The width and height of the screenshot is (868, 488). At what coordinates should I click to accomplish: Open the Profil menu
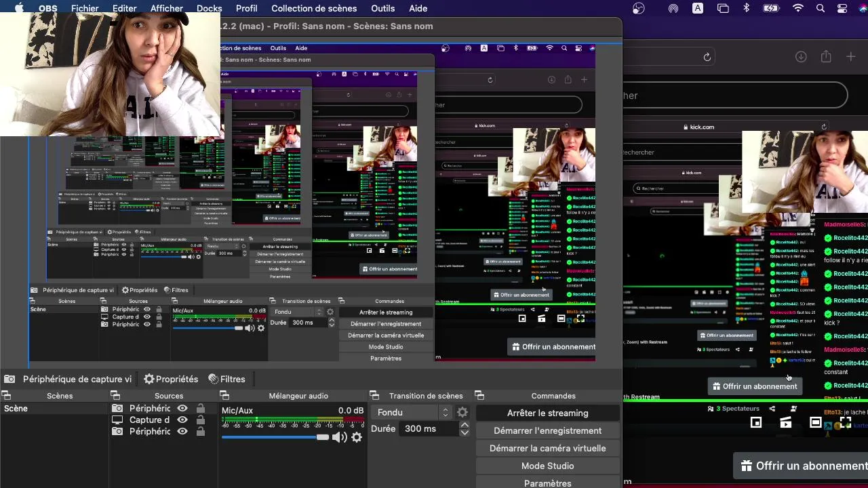point(246,8)
